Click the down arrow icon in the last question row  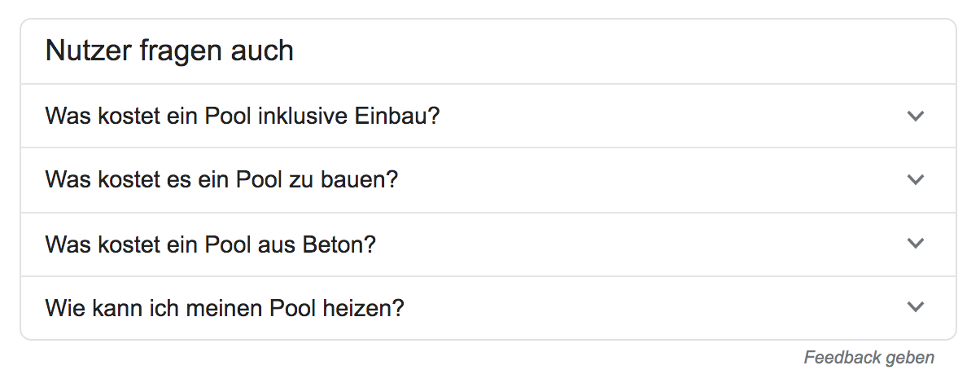tap(916, 307)
